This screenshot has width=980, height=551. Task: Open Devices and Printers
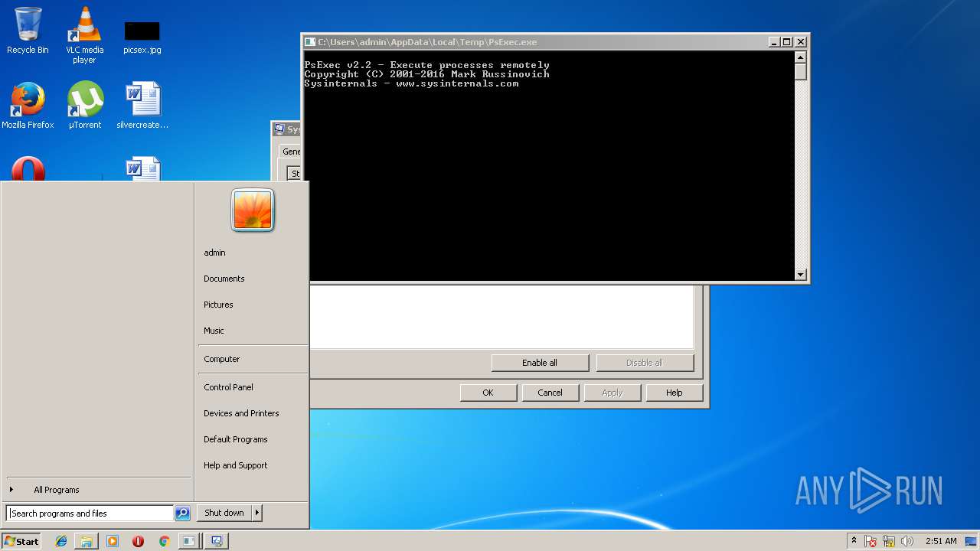[253, 413]
